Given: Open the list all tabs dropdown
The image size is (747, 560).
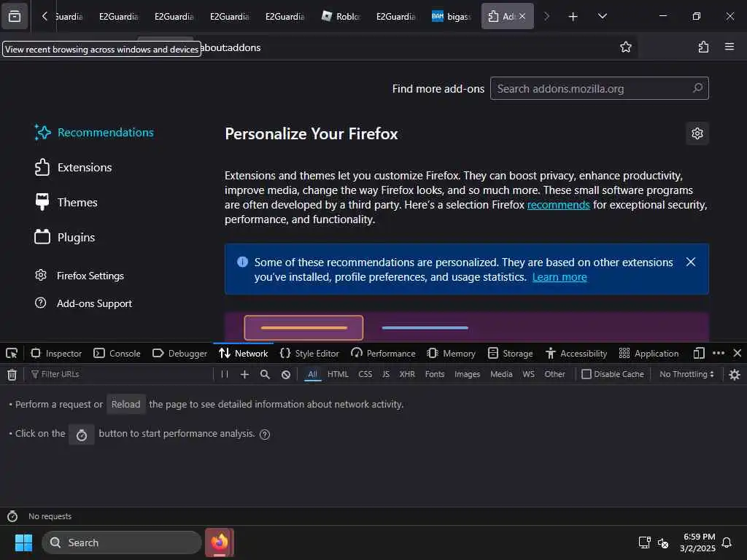Looking at the screenshot, I should 602,17.
